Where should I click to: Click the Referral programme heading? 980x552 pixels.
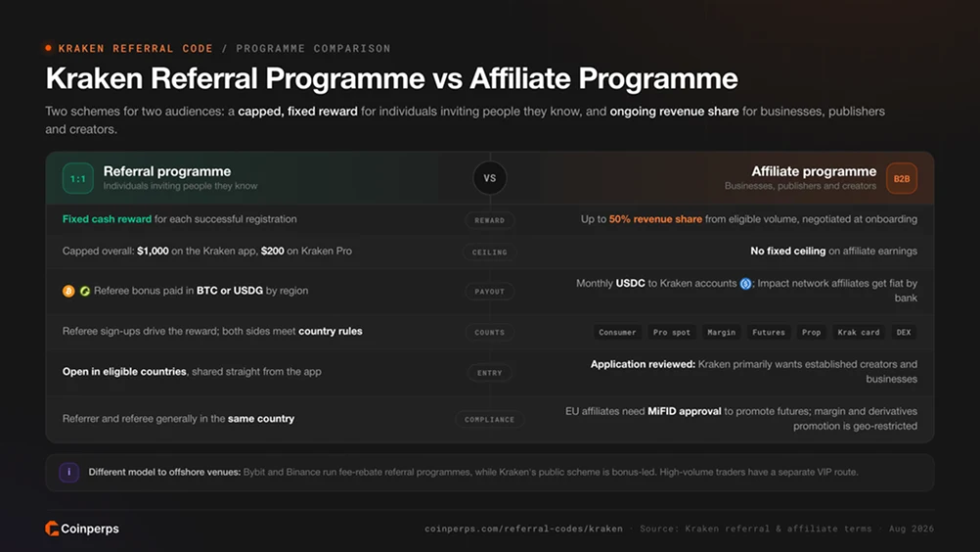(x=167, y=171)
